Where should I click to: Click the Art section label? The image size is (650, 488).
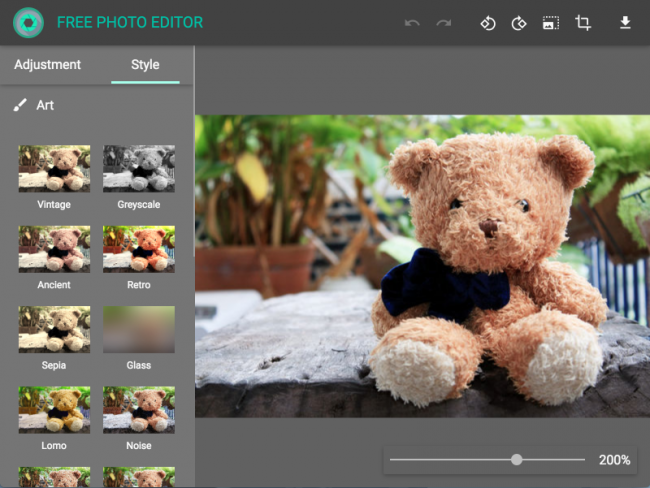[x=45, y=105]
